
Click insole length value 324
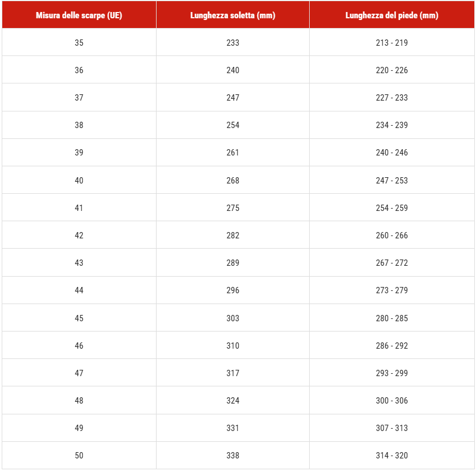(x=233, y=400)
